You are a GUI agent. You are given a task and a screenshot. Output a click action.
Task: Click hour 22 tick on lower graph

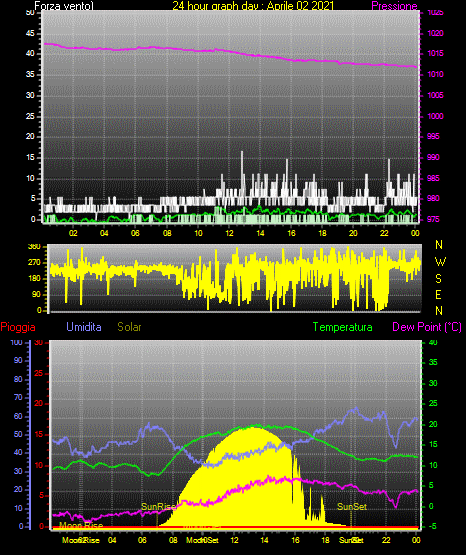pos(386,540)
